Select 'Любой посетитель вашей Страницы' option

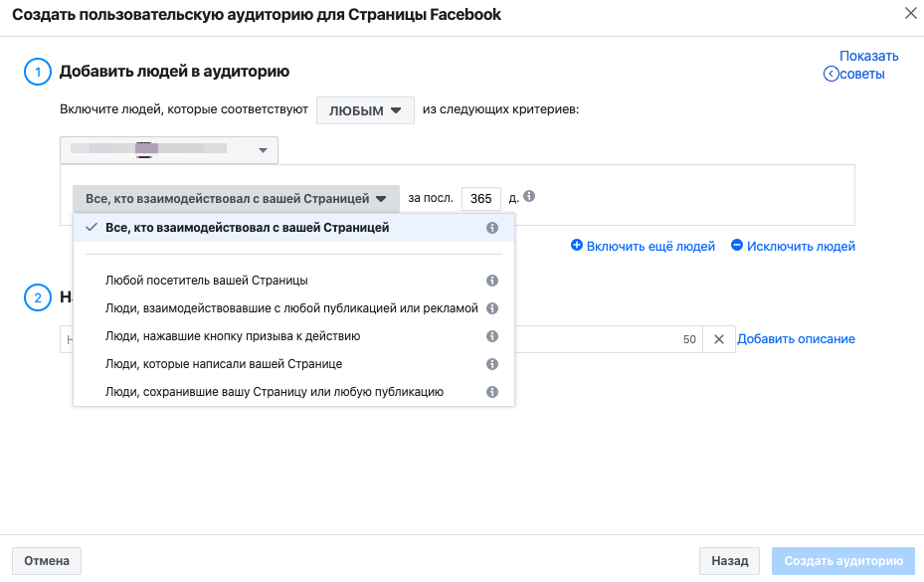pyautogui.click(x=206, y=281)
